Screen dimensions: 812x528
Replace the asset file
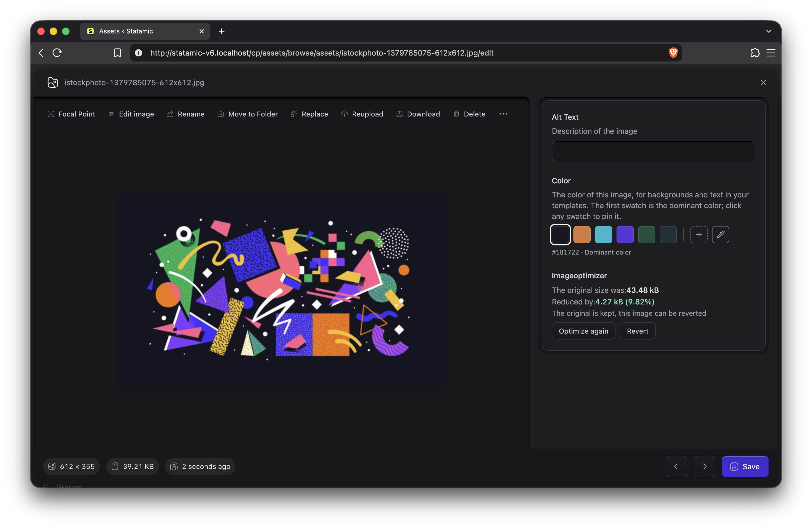point(309,114)
